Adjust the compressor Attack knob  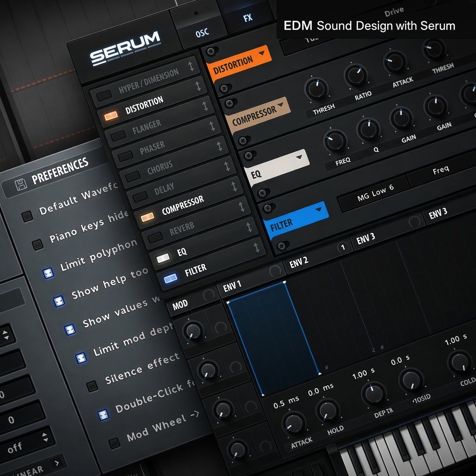[395, 61]
